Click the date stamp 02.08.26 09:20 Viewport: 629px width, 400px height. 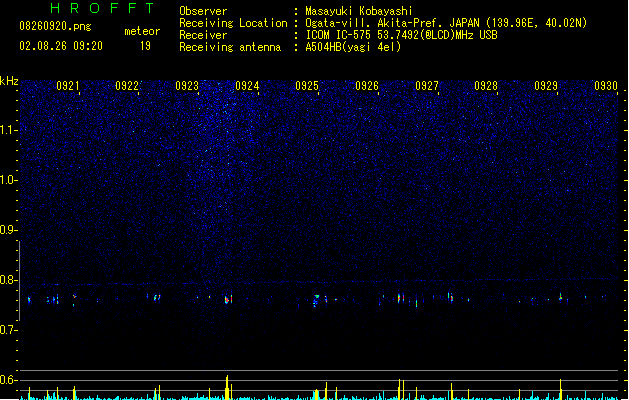61,46
